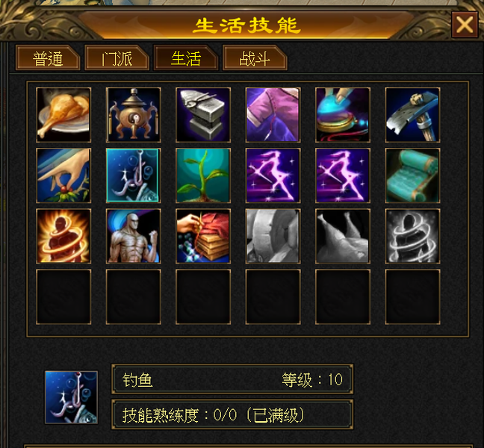
Task: Close the 生活技能 window
Action: (x=465, y=25)
